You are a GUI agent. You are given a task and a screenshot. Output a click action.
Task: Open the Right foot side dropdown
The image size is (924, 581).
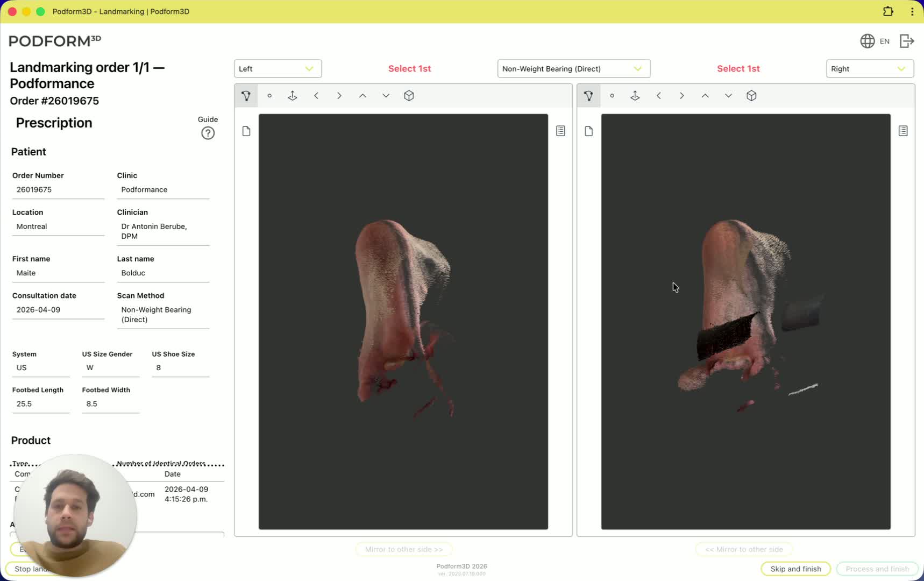tap(869, 69)
